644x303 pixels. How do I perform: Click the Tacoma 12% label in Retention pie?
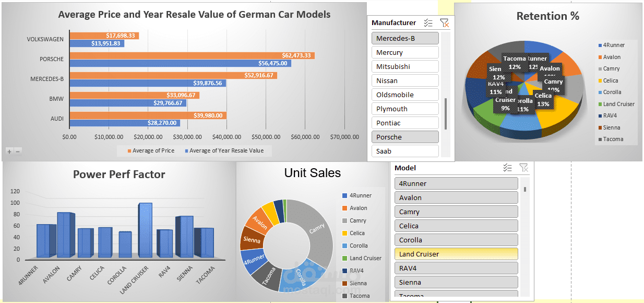[x=515, y=63]
